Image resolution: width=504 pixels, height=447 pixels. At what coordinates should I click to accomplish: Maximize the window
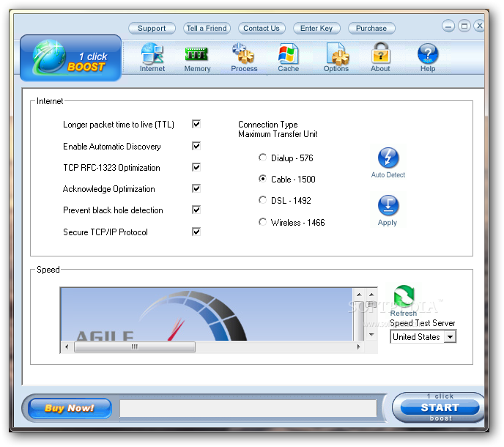pos(464,26)
